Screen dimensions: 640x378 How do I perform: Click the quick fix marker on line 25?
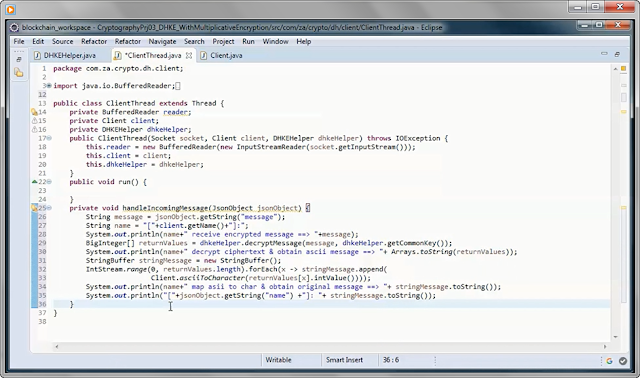click(34, 208)
